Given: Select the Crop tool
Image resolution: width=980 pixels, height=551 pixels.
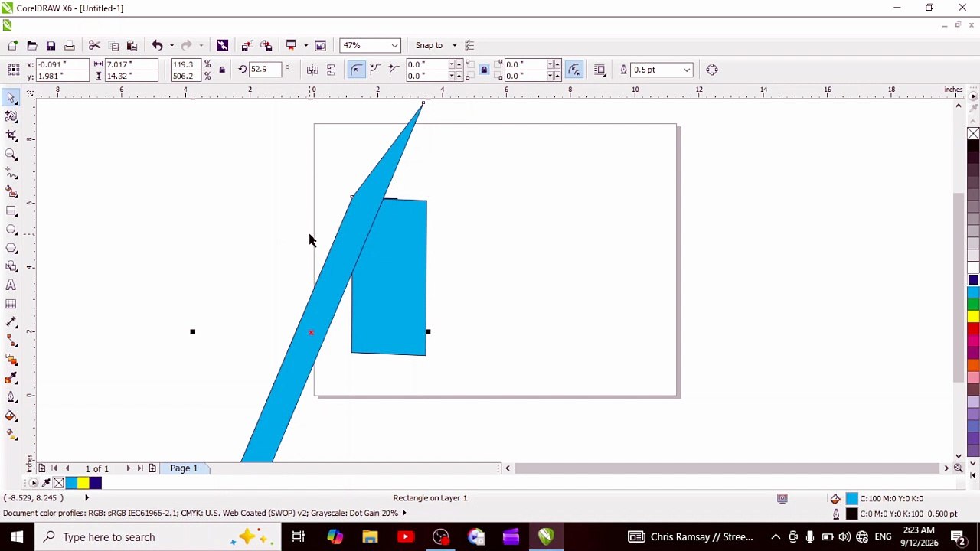Looking at the screenshot, I should click(11, 135).
